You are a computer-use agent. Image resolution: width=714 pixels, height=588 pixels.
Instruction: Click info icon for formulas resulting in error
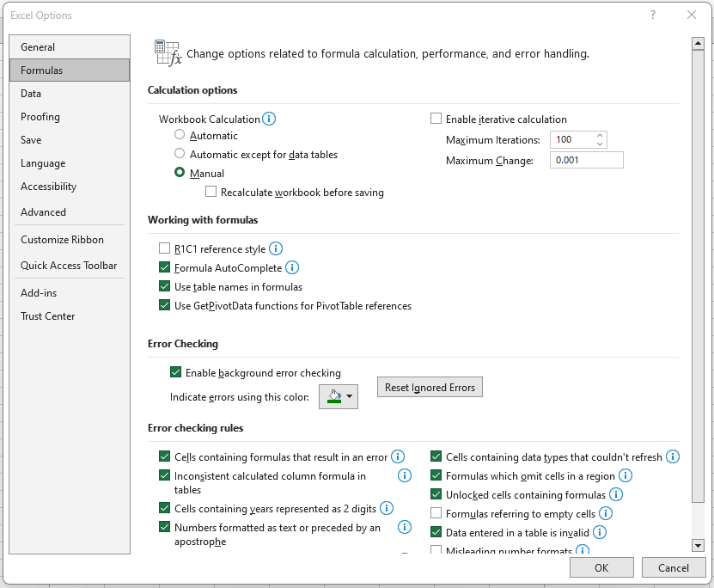tap(398, 457)
